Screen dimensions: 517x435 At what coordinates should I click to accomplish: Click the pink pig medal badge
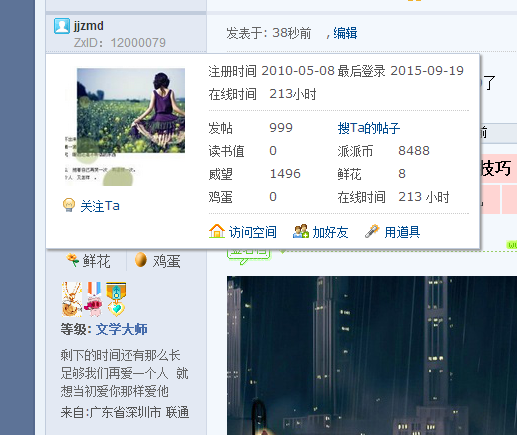pos(94,299)
